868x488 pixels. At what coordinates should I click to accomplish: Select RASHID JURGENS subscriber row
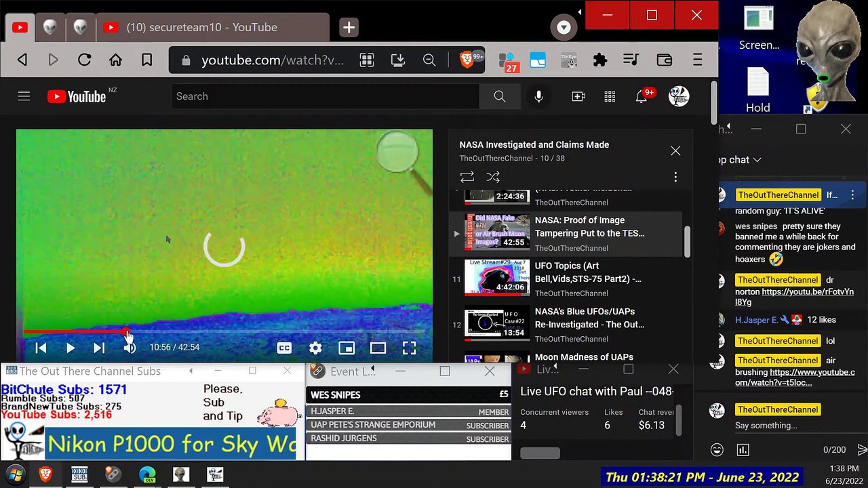click(x=409, y=439)
